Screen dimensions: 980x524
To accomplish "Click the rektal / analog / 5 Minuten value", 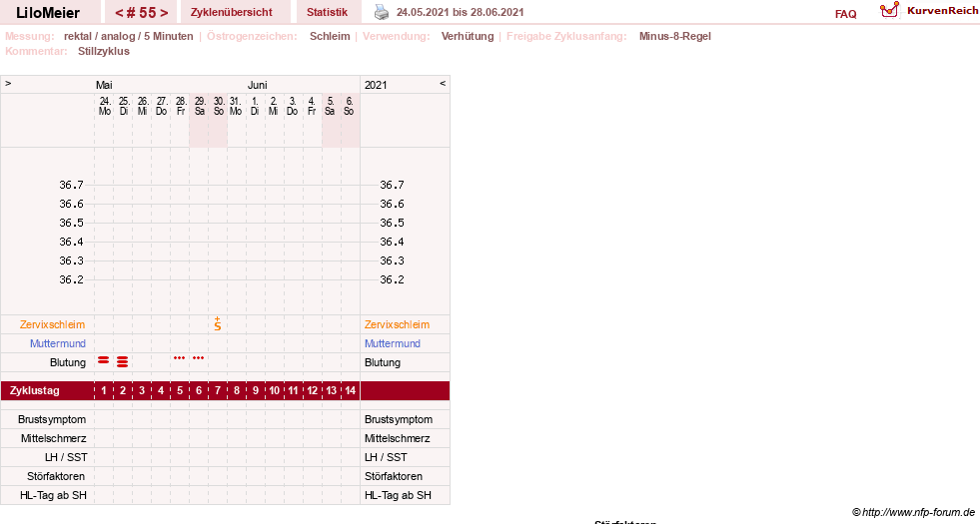I will pyautogui.click(x=128, y=36).
